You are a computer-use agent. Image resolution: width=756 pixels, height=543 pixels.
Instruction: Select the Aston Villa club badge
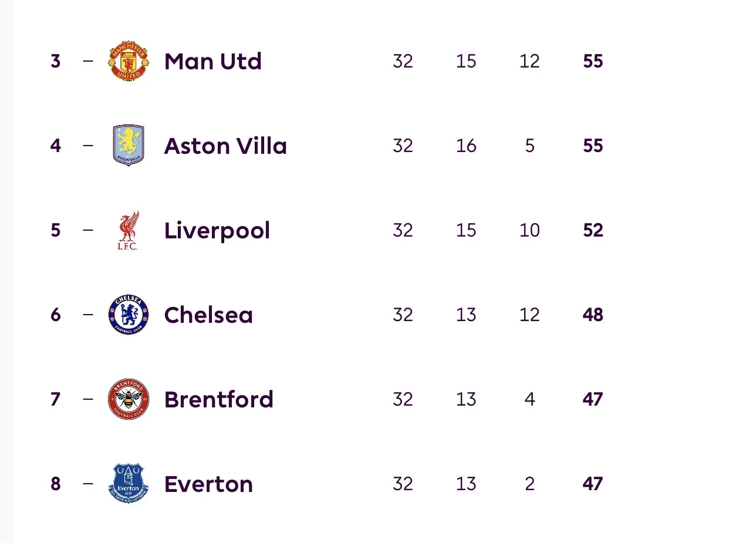pos(129,146)
